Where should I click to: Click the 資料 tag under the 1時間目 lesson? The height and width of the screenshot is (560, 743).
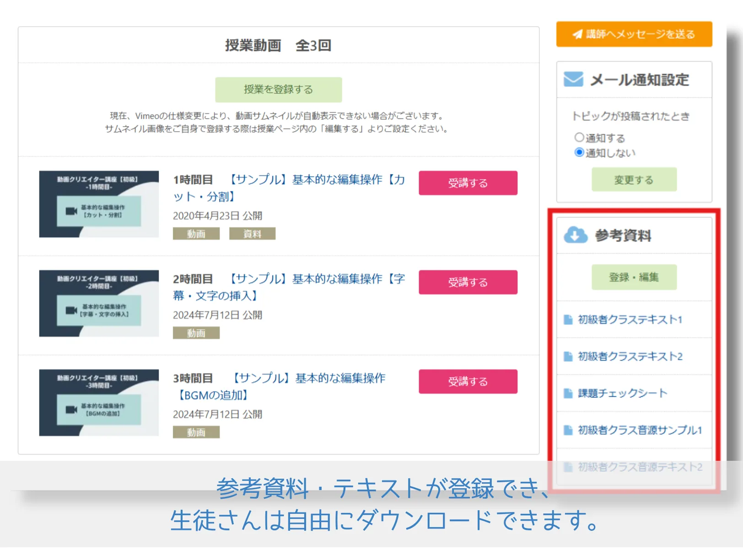[x=252, y=234]
